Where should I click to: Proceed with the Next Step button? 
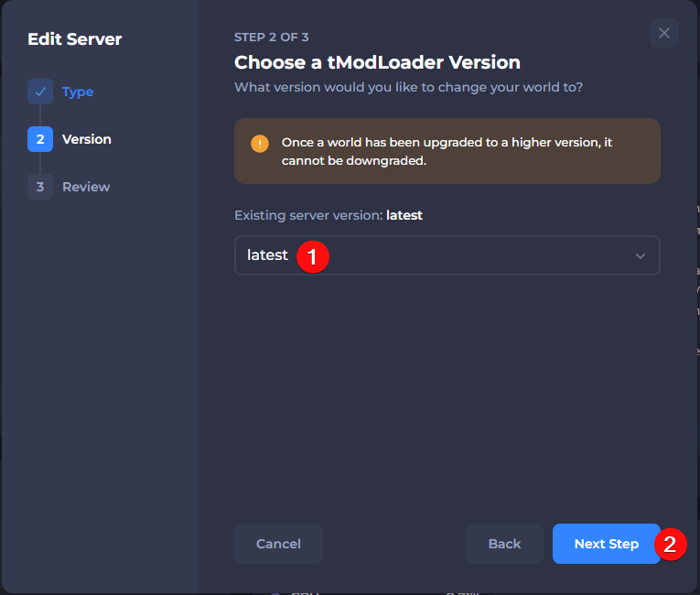coord(606,544)
